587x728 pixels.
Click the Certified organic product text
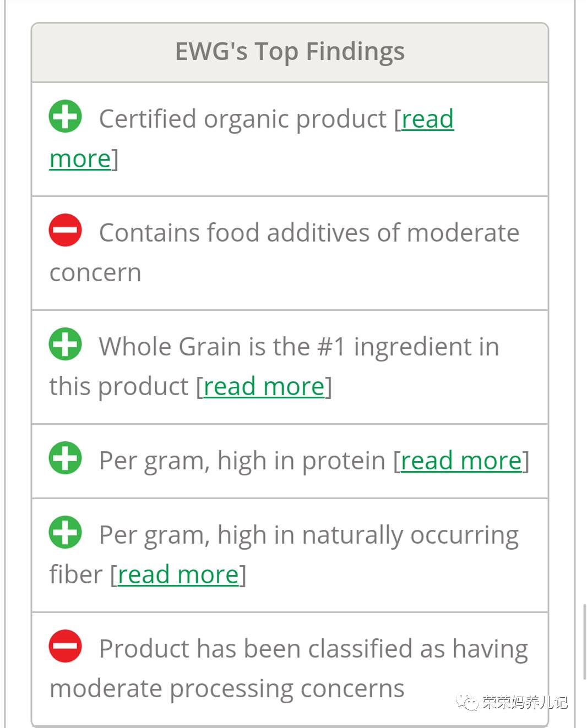pyautogui.click(x=242, y=119)
